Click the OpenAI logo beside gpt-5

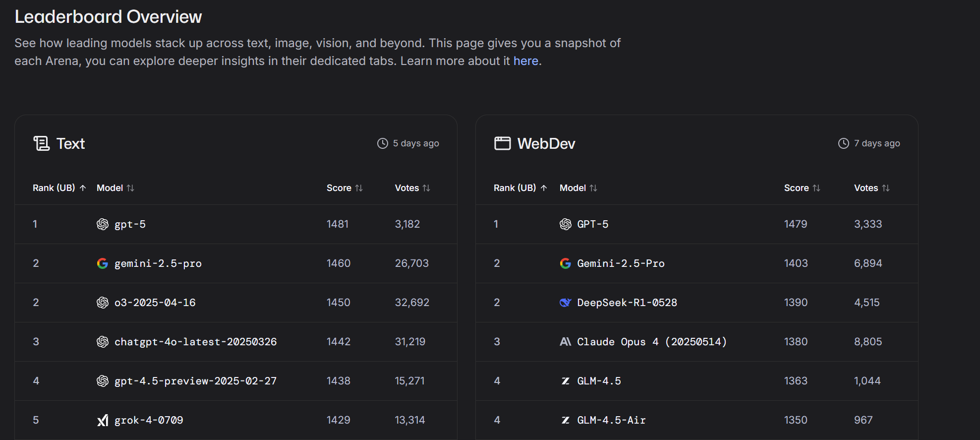103,224
